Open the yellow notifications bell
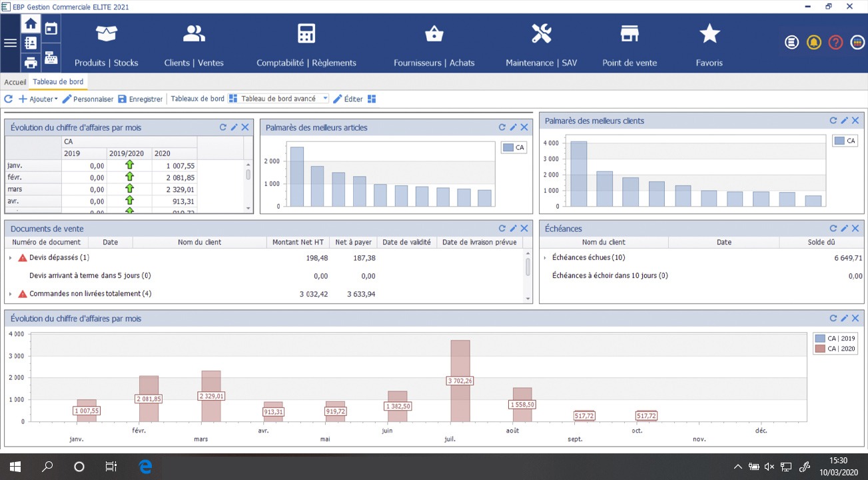868x480 pixels. [813, 43]
